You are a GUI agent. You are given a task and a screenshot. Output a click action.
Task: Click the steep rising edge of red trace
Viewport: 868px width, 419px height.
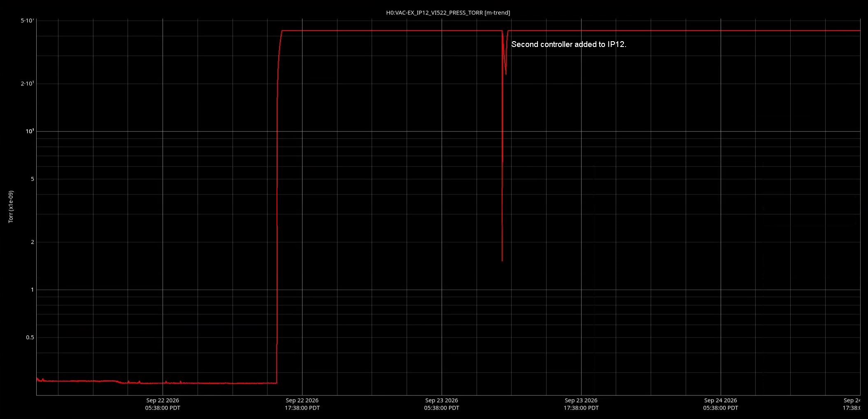click(277, 206)
